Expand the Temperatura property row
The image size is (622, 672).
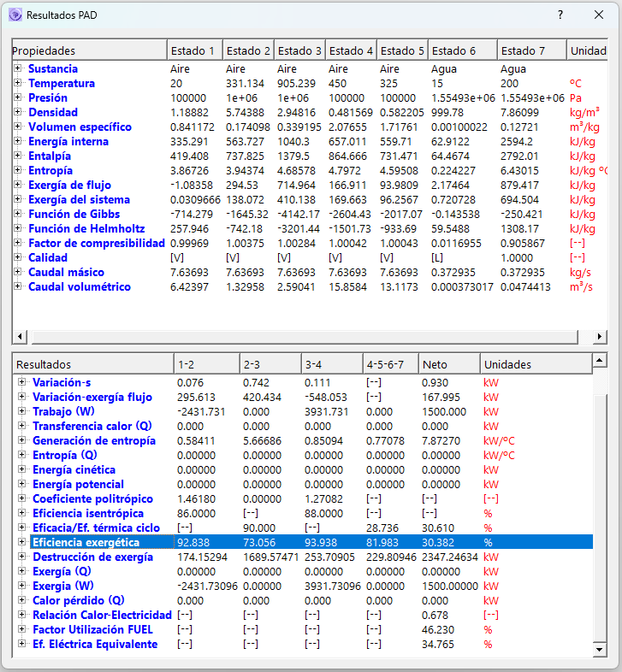click(18, 83)
